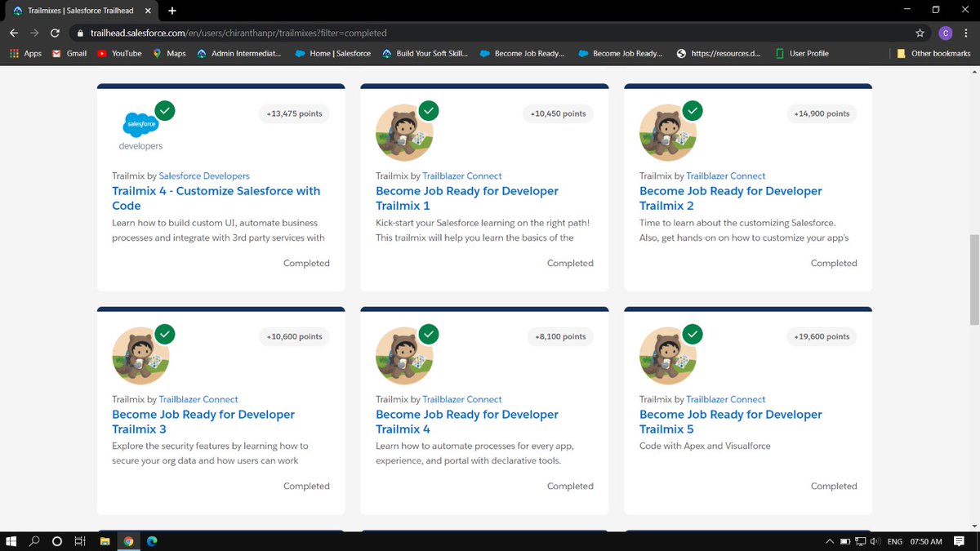Click the +14,900 points badge
The width and height of the screenshot is (980, 551).
(822, 113)
